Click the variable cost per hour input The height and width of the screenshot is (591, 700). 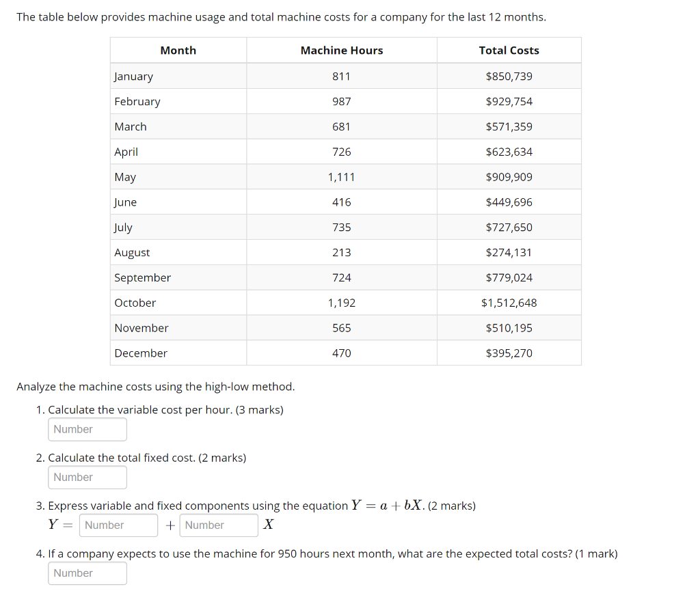pyautogui.click(x=87, y=429)
